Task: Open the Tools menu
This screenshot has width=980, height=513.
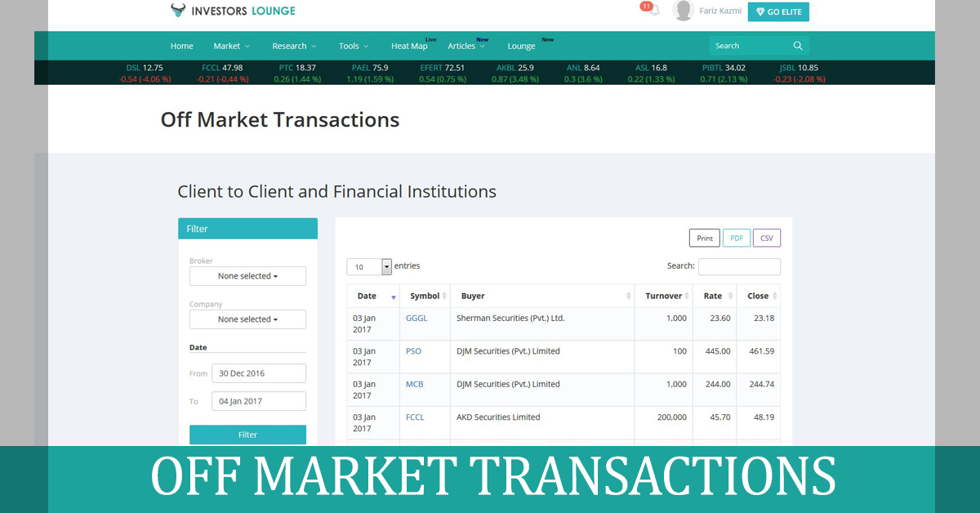Action: tap(352, 46)
